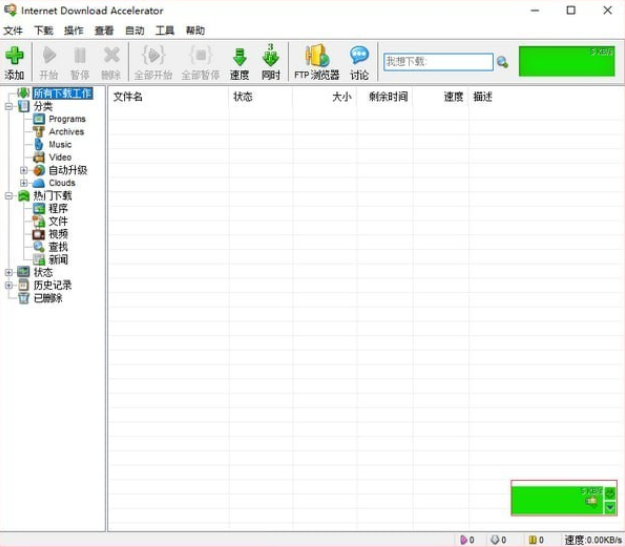625x547 pixels.
Task: Select the 已删除 (Deleted) trash item
Action: click(x=47, y=298)
